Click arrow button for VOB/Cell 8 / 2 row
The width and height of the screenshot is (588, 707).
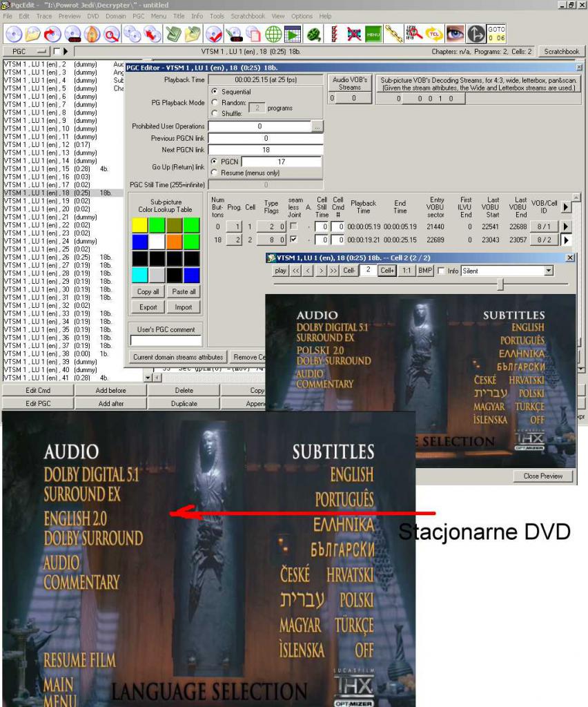(566, 240)
